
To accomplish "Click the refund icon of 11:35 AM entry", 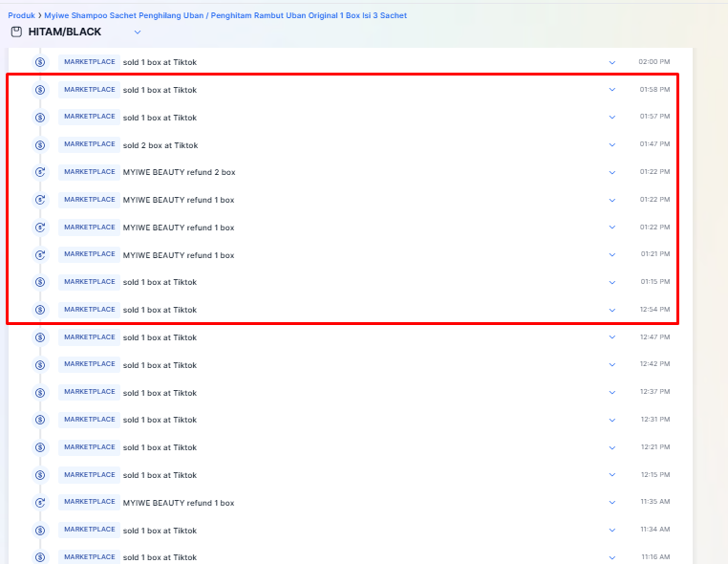I will (40, 502).
